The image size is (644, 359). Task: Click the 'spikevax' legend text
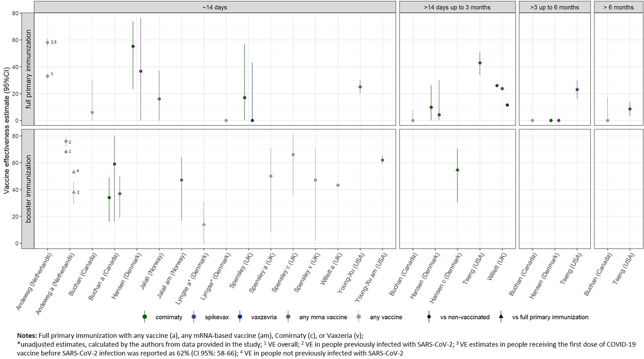(217, 317)
